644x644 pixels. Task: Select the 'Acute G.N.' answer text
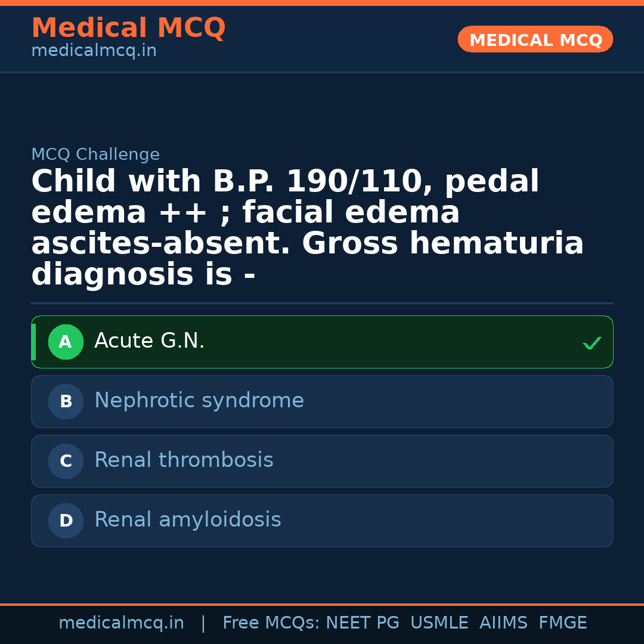tap(149, 341)
